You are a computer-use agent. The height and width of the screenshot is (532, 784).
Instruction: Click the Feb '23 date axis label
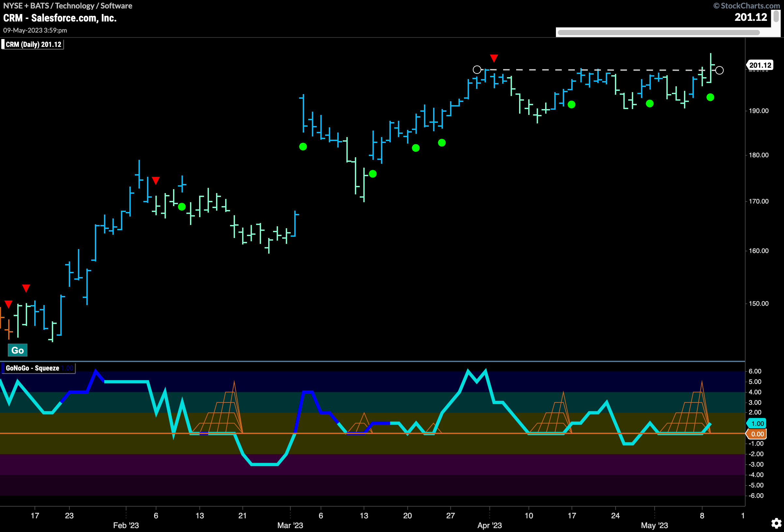tap(126, 525)
